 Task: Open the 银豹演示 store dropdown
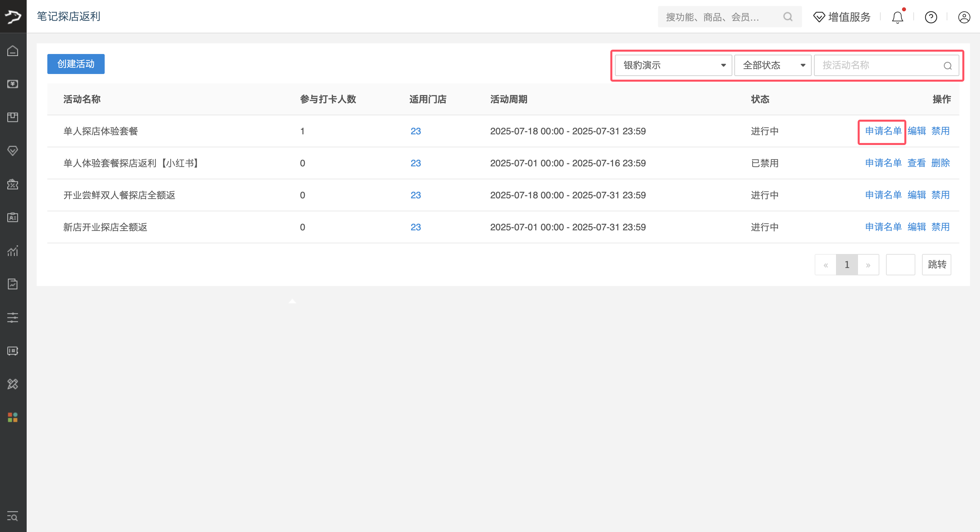coord(673,65)
